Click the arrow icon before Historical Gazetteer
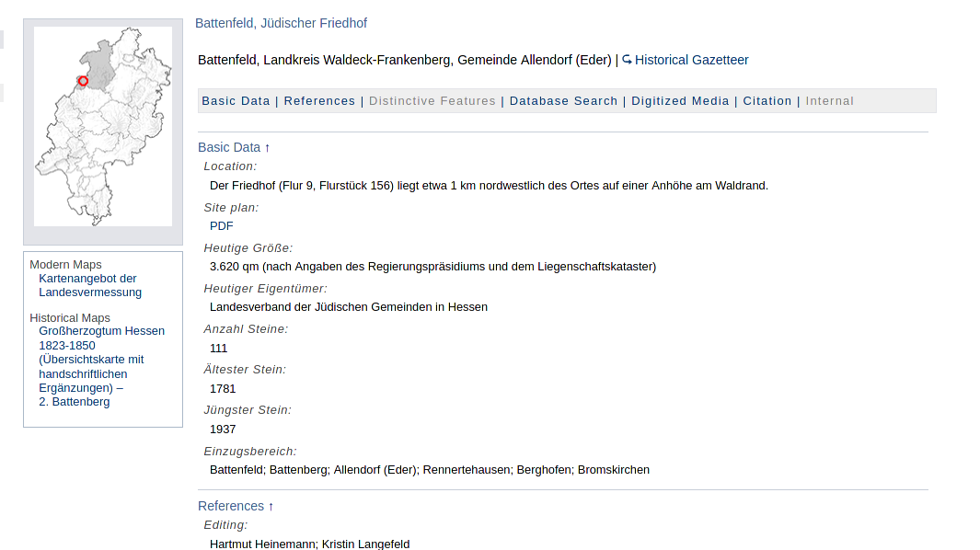The height and width of the screenshot is (550, 980). (x=627, y=60)
